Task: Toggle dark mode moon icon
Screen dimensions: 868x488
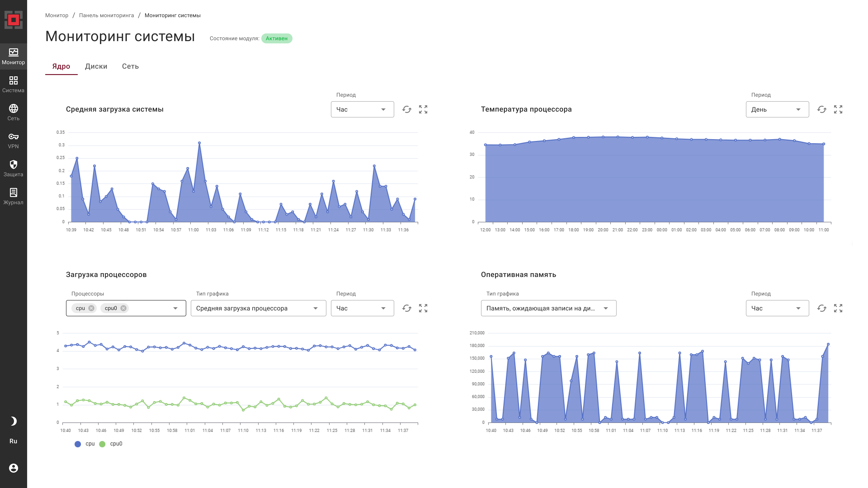Action: tap(14, 421)
